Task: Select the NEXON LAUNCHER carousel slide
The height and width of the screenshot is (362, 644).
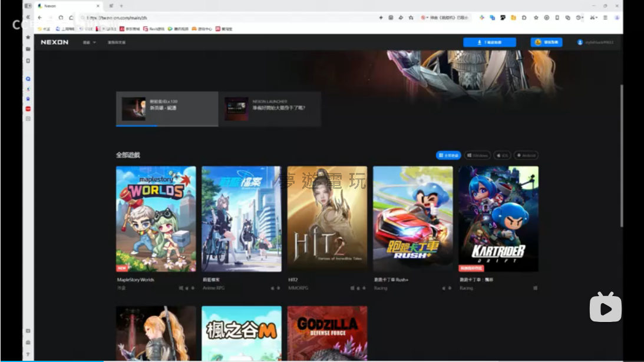Action: point(270,108)
